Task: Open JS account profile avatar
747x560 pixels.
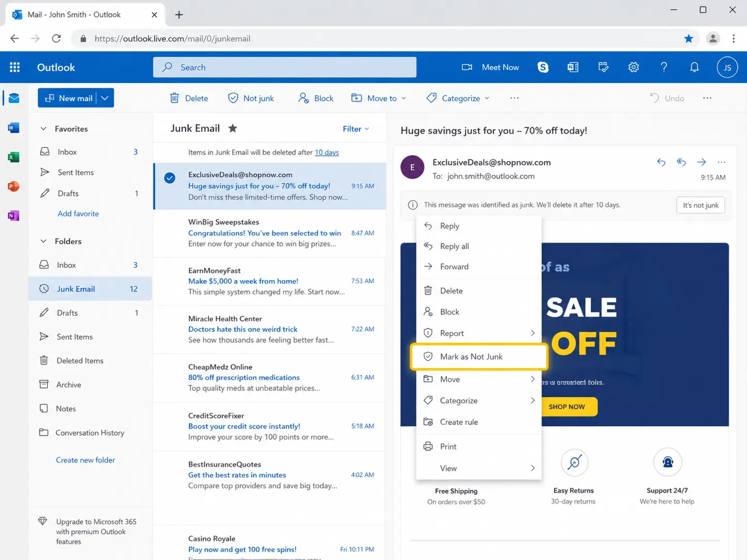Action: 727,67
